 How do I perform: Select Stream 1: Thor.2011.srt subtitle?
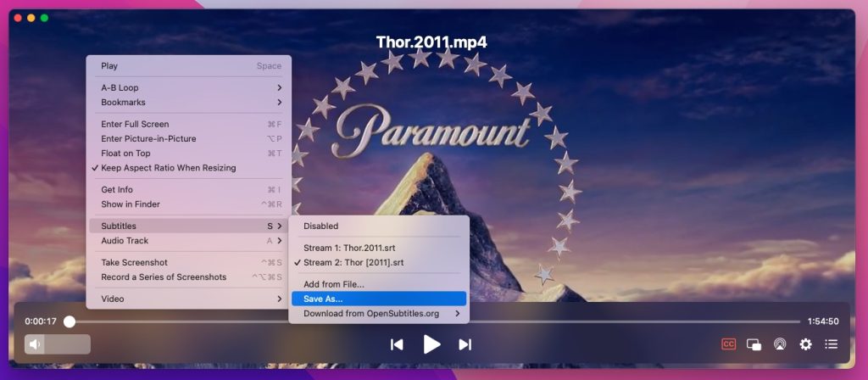379,248
